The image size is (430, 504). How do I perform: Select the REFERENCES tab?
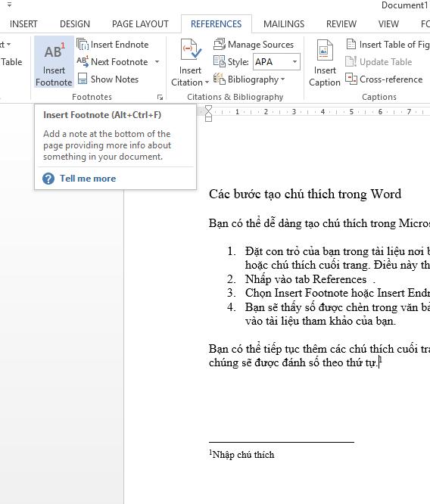(x=216, y=24)
